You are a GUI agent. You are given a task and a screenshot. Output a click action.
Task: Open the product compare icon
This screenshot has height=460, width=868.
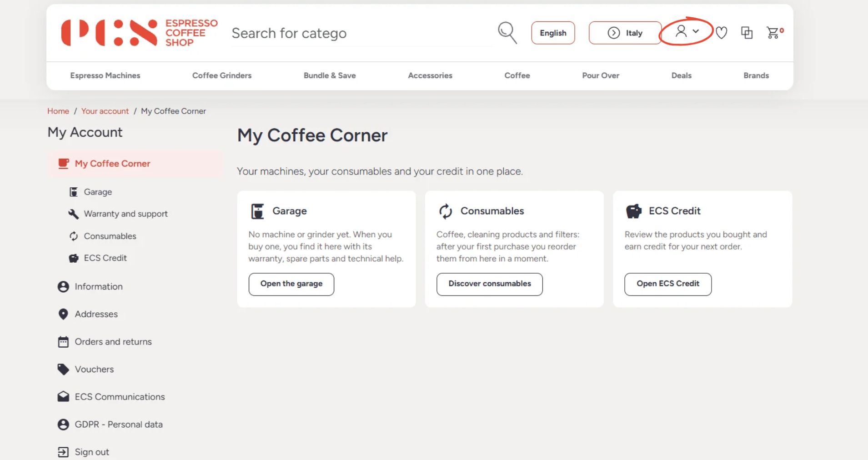click(747, 33)
